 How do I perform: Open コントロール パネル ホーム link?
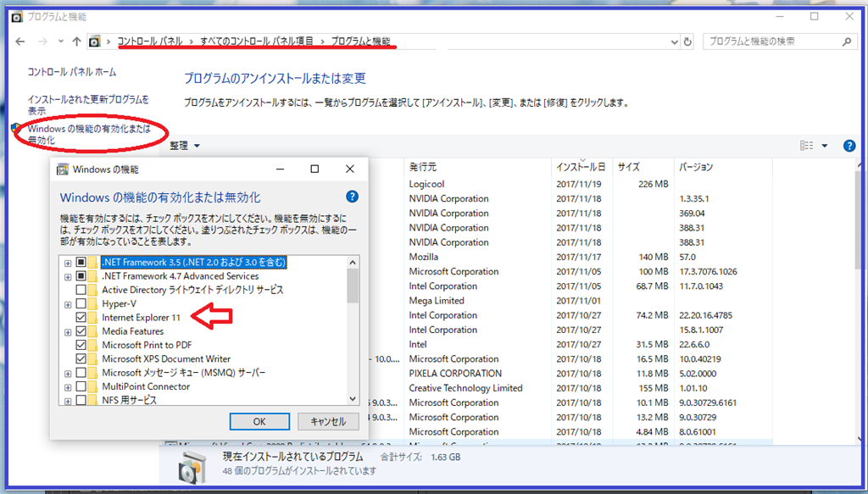tap(72, 72)
